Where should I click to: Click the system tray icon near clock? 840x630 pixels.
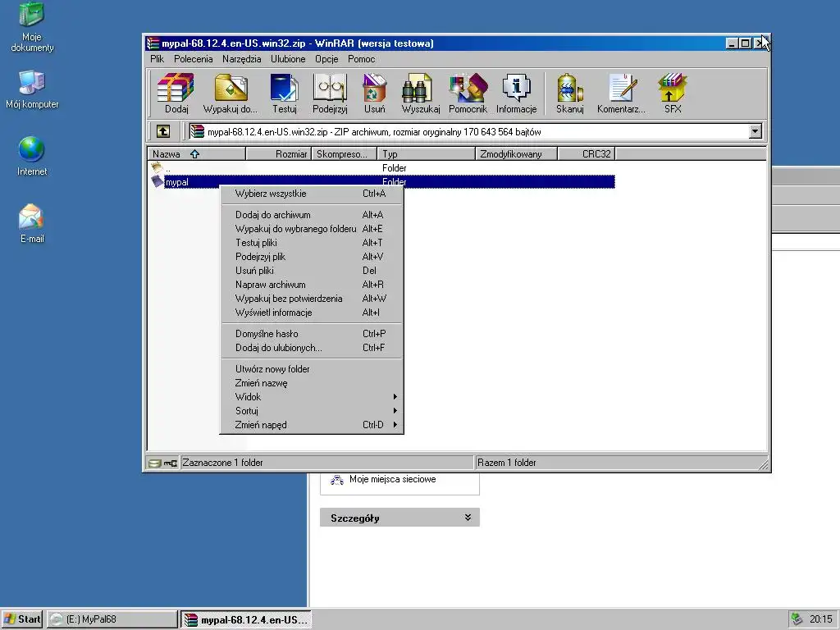pyautogui.click(x=797, y=619)
